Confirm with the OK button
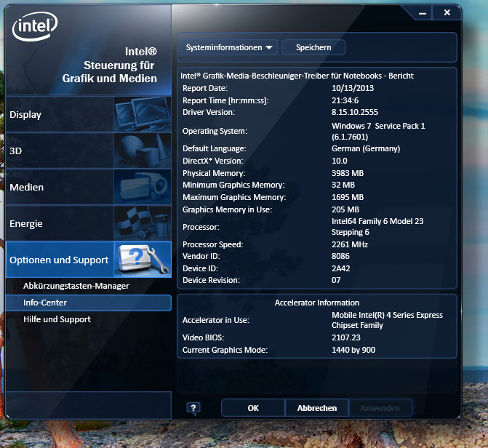This screenshot has height=448, width=488. 253,408
